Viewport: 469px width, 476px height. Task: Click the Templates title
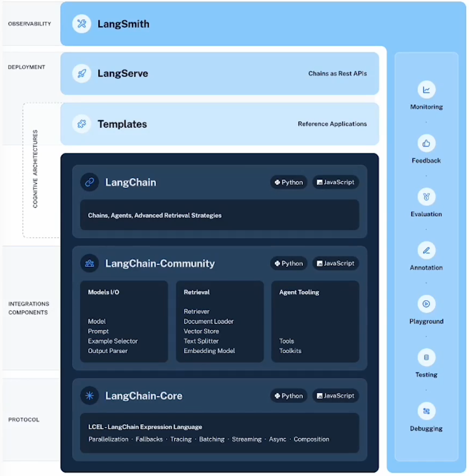tap(122, 124)
